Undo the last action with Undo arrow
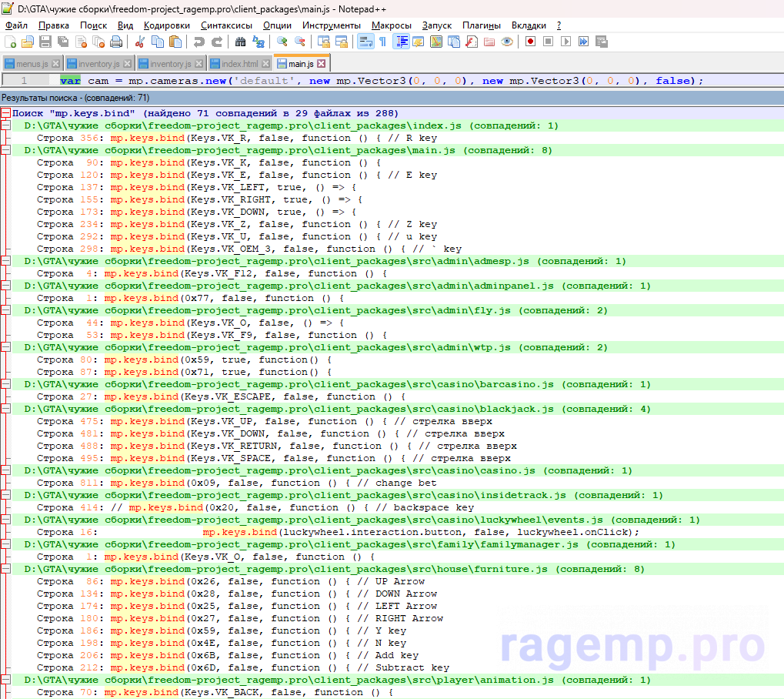The height and width of the screenshot is (699, 784). 199,42
